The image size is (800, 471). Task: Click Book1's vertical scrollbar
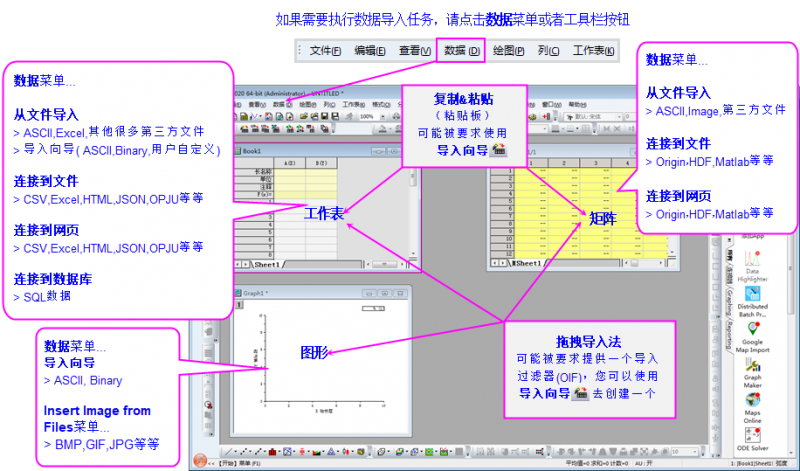[413, 213]
